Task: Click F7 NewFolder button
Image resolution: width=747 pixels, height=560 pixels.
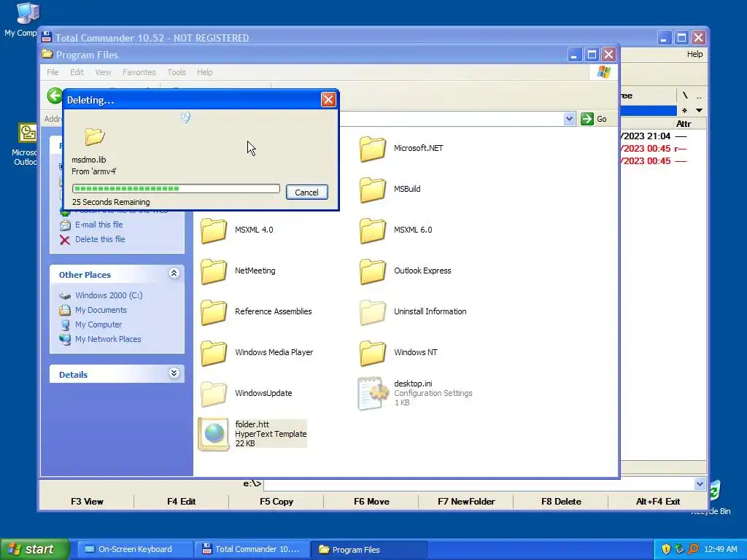Action: 466,502
